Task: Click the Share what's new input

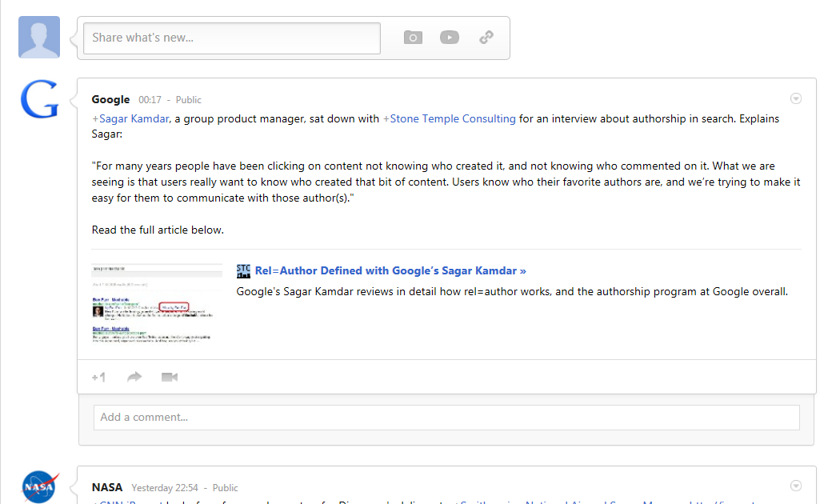Action: tap(232, 38)
